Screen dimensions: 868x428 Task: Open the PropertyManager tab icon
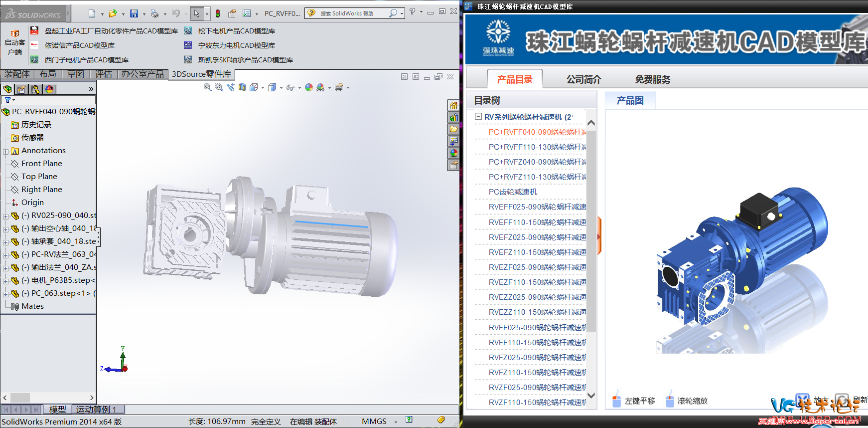point(21,89)
